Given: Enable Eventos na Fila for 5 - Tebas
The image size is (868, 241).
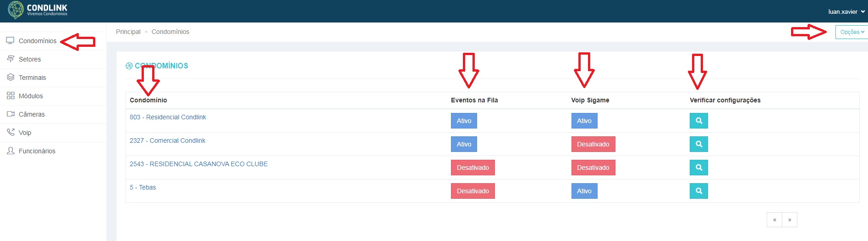Looking at the screenshot, I should [x=473, y=191].
